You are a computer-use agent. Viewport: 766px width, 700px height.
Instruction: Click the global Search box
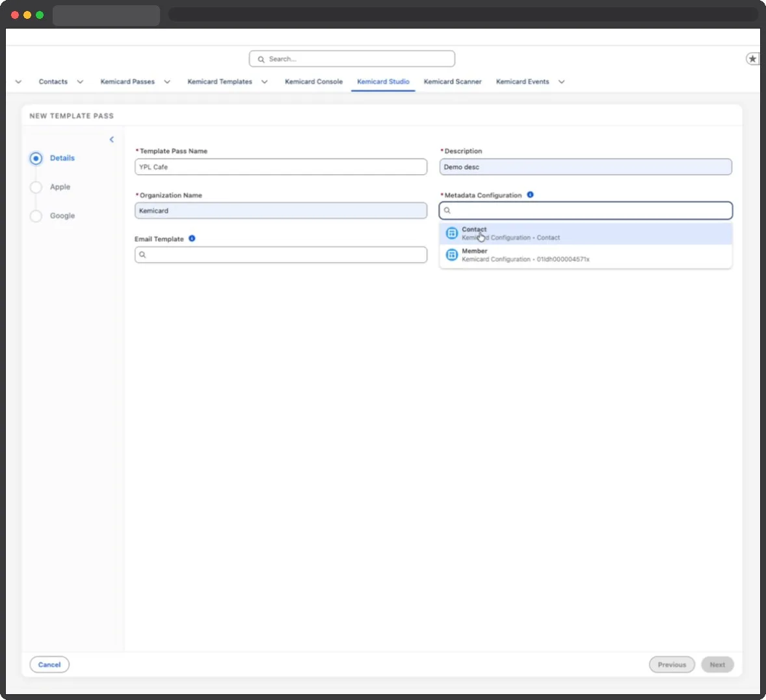(x=352, y=58)
